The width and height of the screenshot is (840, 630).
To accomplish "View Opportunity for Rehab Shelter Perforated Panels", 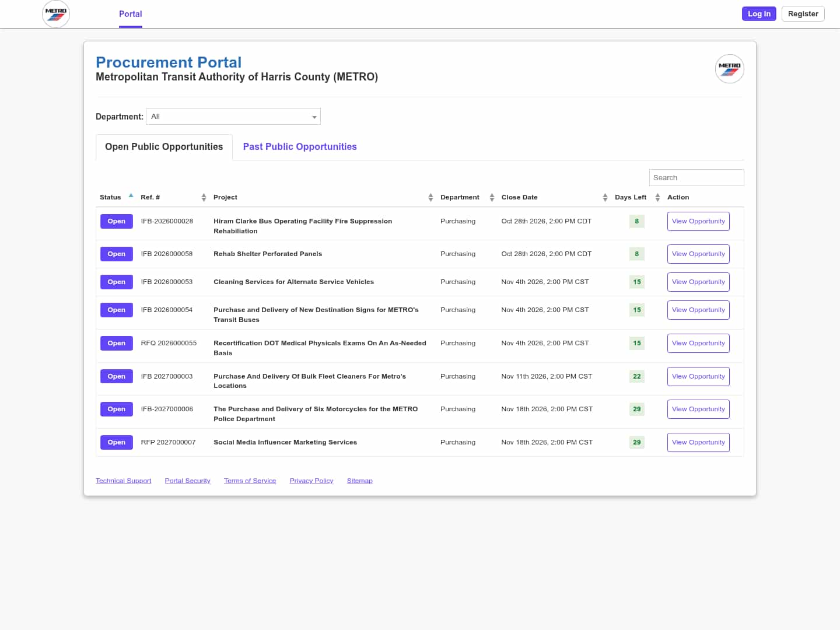I will tap(698, 254).
